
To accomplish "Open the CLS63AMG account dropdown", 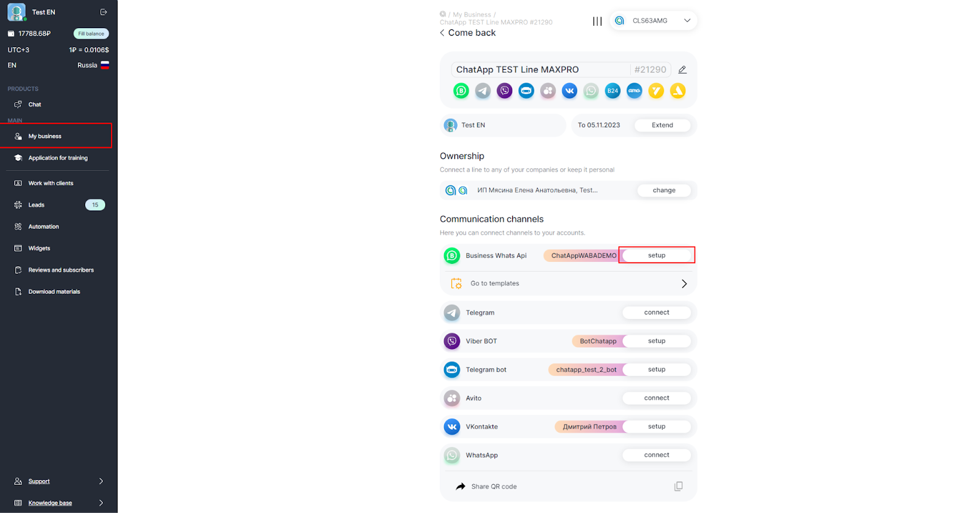I will click(x=653, y=20).
